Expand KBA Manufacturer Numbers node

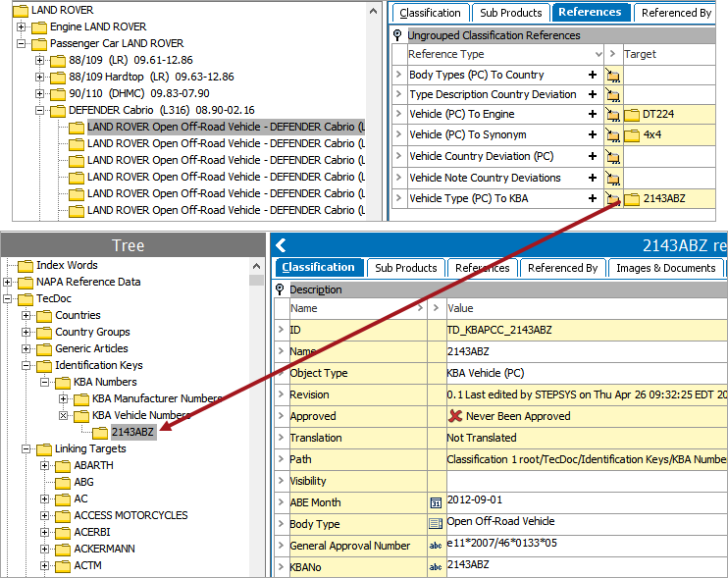63,398
